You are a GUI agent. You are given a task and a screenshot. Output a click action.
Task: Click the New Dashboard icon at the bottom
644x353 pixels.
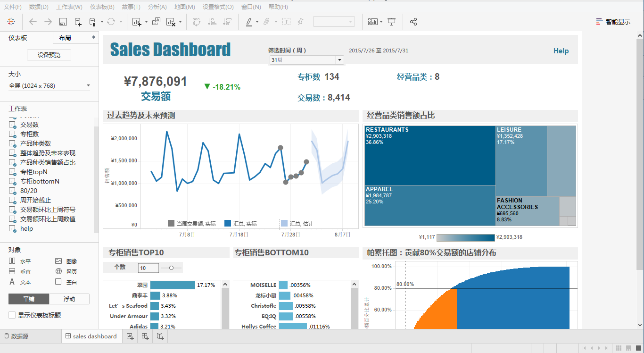pyautogui.click(x=145, y=336)
